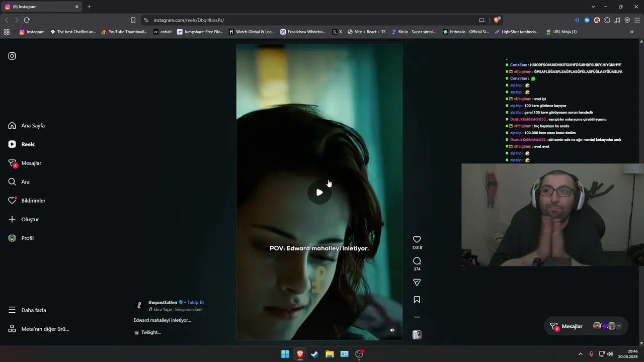Go back in browser history
The image size is (644, 362).
tap(7, 20)
